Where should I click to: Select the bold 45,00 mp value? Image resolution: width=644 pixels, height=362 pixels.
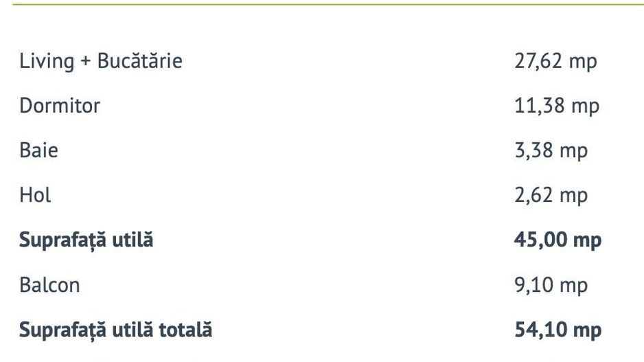557,240
